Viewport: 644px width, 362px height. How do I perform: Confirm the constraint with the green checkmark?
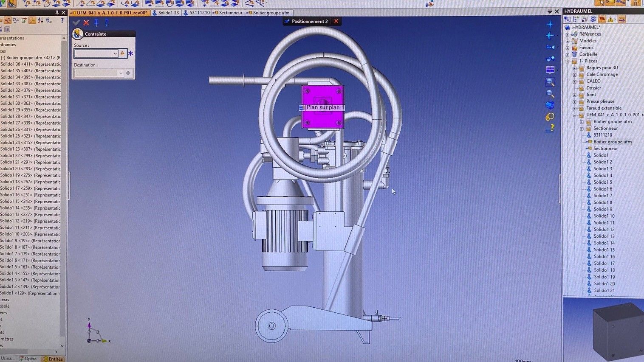(x=76, y=22)
